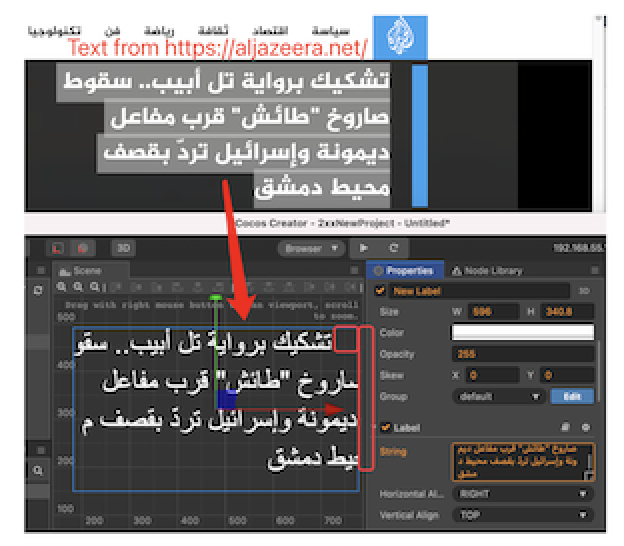Screen dimensions: 624x546
Task: Open the Properties panel menu icon
Action: [x=595, y=271]
